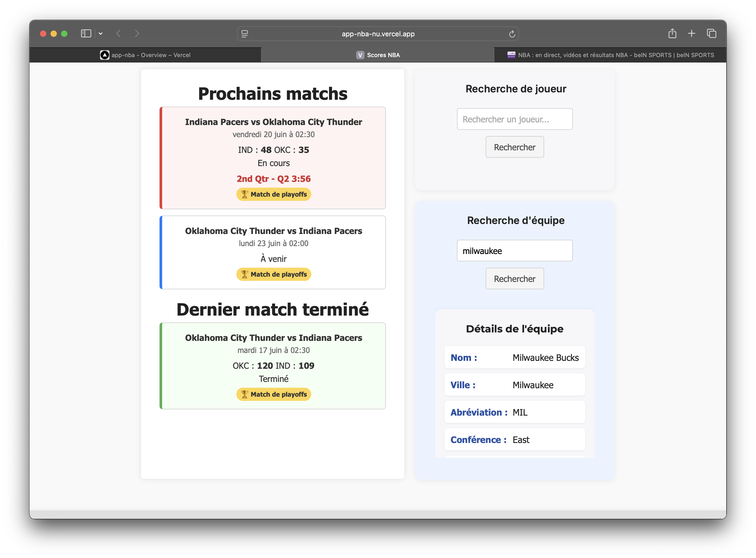
Task: Click the trophy icon on lundi 23 juin badge
Action: (x=245, y=274)
